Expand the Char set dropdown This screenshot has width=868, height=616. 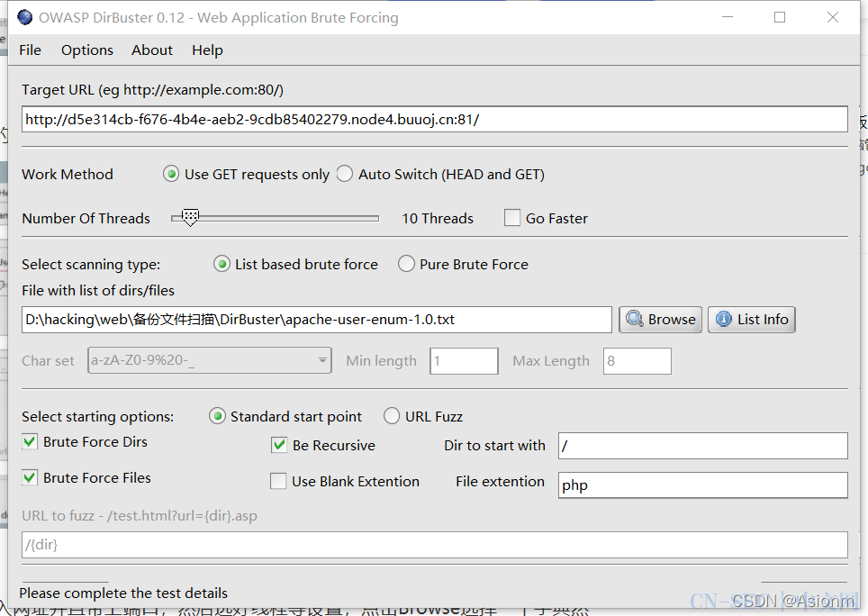[x=323, y=361]
